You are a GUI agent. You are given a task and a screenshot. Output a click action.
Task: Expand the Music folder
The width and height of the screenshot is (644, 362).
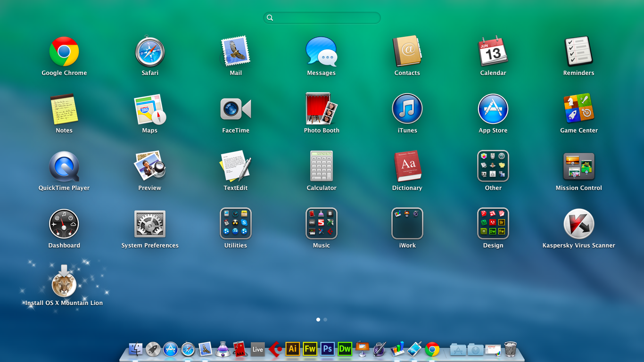point(322,224)
